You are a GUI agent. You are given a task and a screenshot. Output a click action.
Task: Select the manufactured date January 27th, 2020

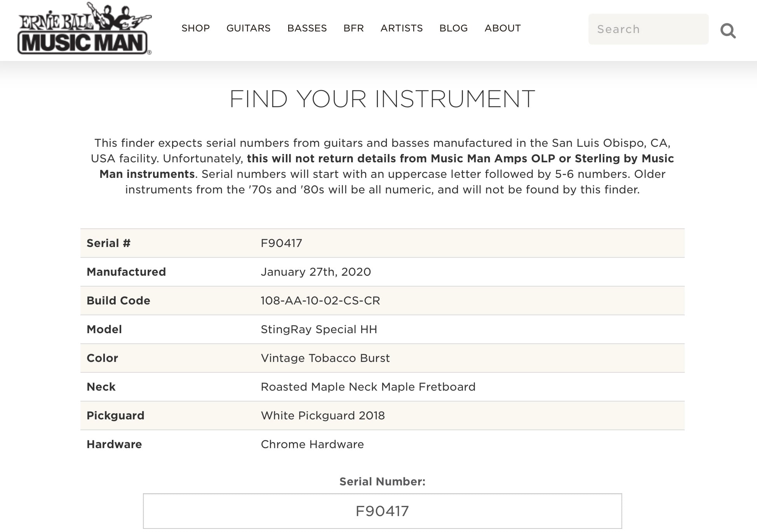click(316, 272)
